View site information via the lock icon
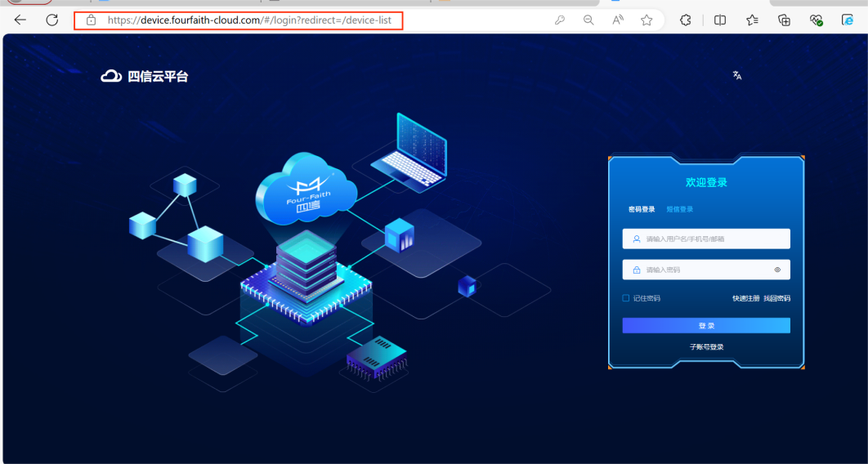The width and height of the screenshot is (868, 464). (x=92, y=20)
